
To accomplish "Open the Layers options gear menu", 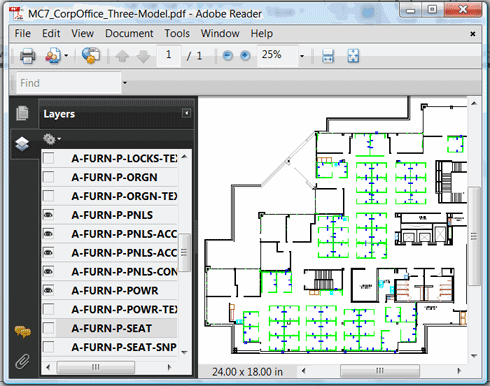I will tap(51, 139).
